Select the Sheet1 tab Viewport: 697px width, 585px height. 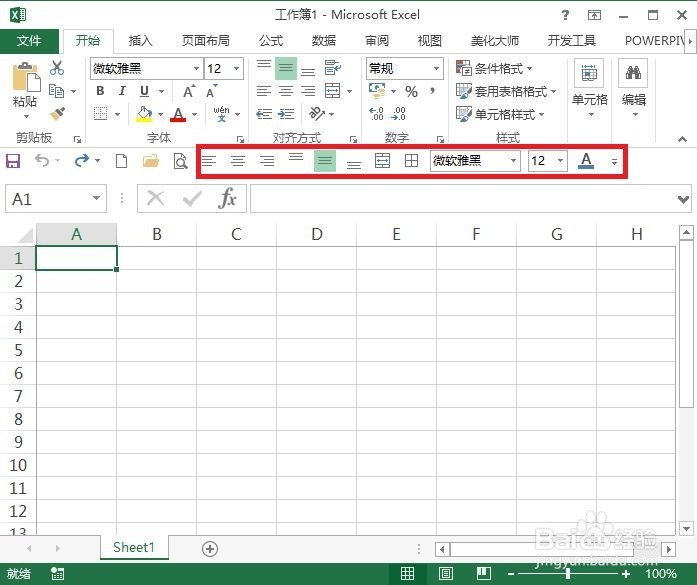click(134, 547)
